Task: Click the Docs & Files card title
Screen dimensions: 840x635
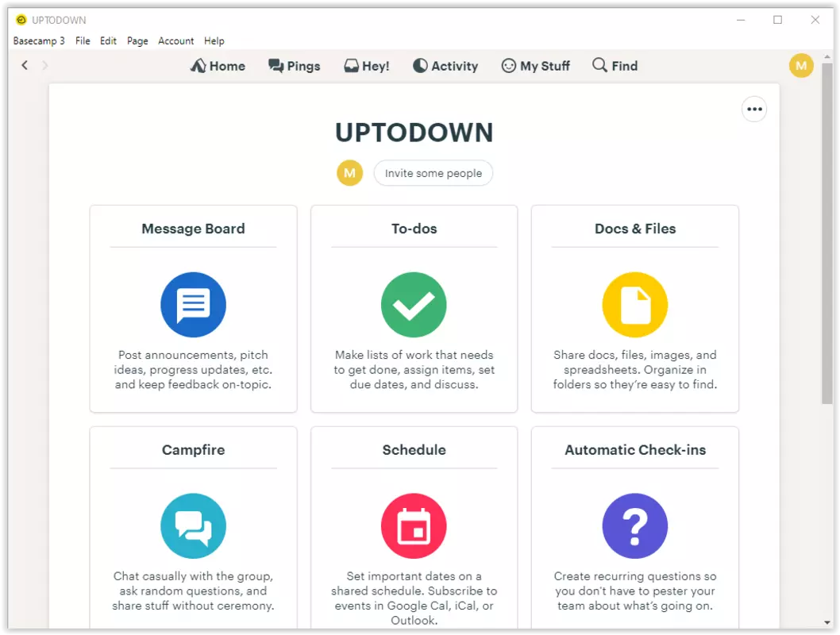Action: [x=635, y=229]
